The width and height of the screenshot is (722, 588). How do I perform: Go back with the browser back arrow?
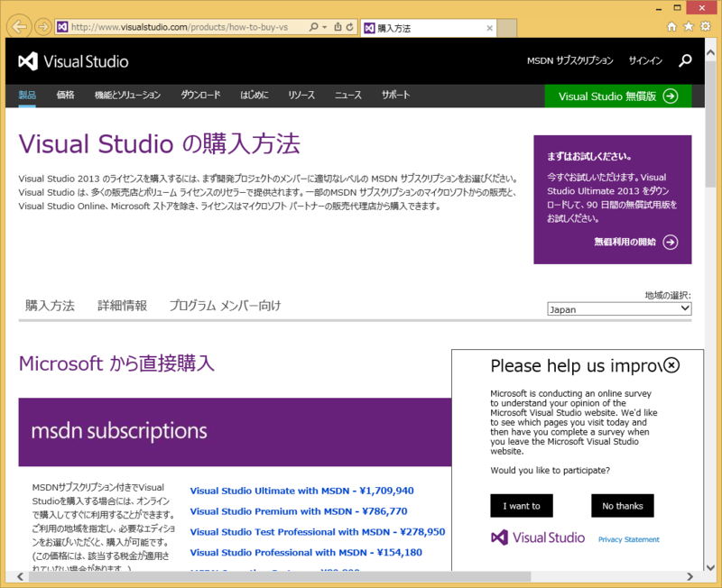[x=19, y=27]
